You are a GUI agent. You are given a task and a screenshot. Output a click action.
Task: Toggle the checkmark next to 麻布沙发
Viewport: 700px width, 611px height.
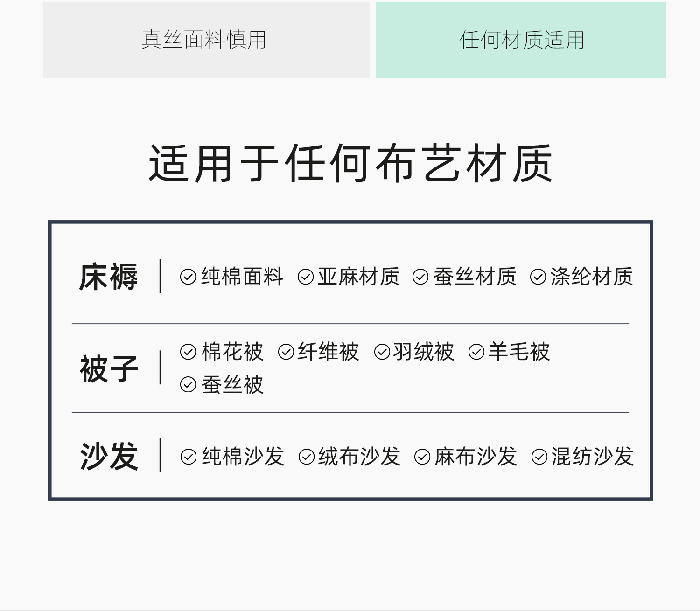pyautogui.click(x=422, y=457)
